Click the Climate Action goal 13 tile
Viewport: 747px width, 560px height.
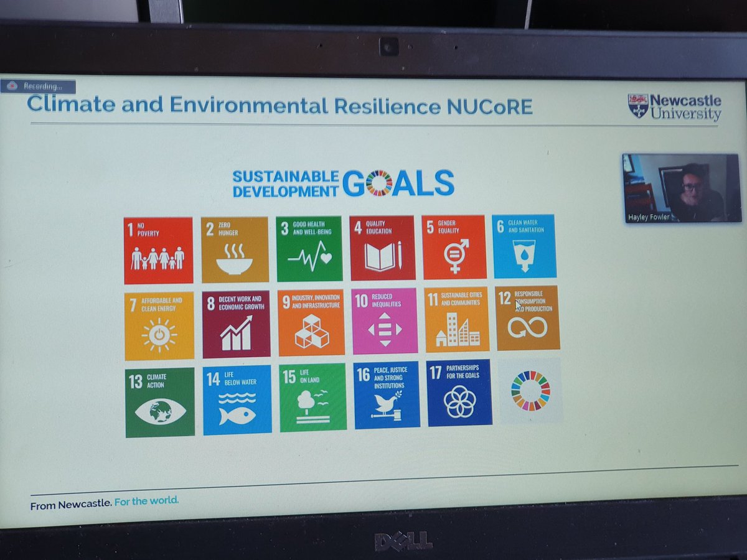(x=160, y=402)
